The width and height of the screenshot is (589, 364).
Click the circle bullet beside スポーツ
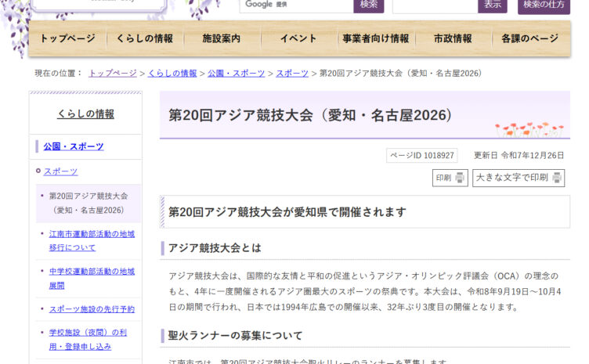point(38,171)
